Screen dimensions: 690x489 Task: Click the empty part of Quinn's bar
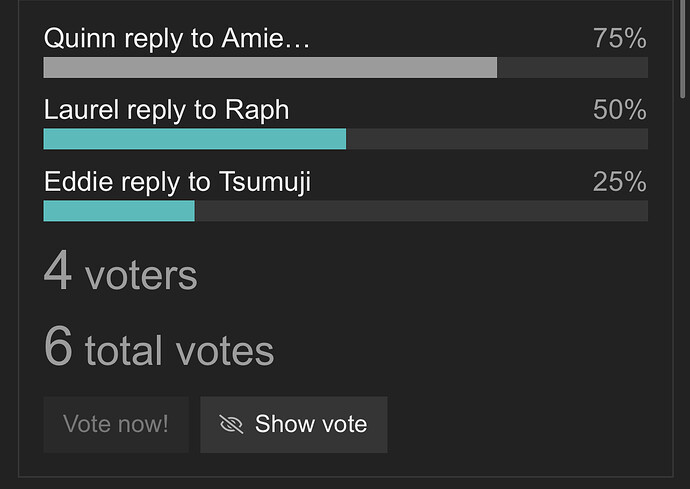pos(573,67)
